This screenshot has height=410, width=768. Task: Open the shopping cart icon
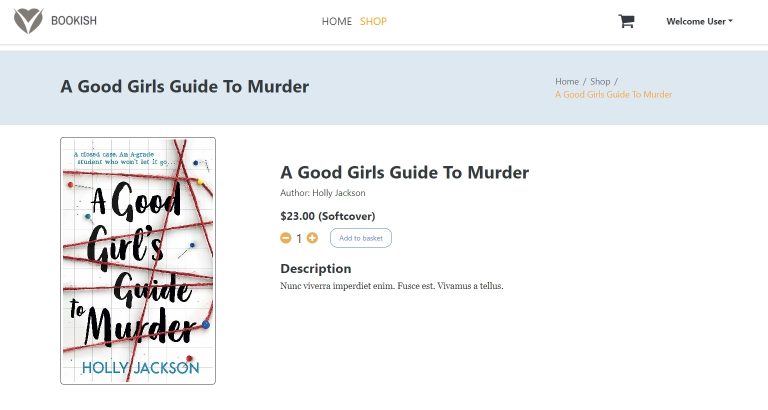click(626, 21)
